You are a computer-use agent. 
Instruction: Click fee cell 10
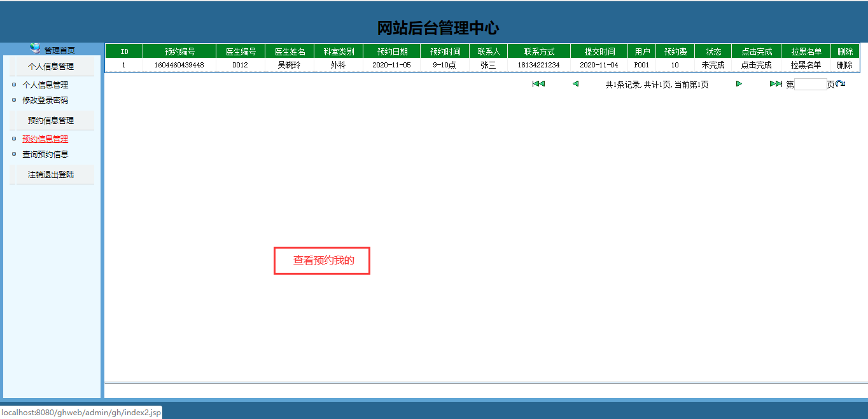click(x=675, y=65)
